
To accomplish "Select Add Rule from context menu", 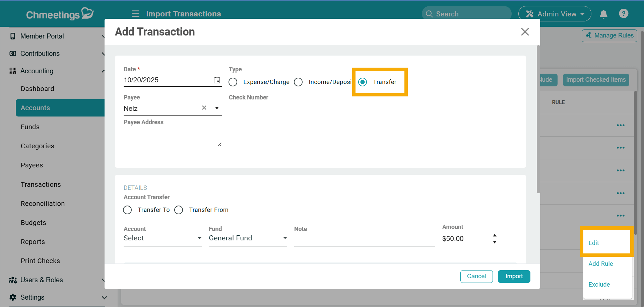I will (x=600, y=263).
